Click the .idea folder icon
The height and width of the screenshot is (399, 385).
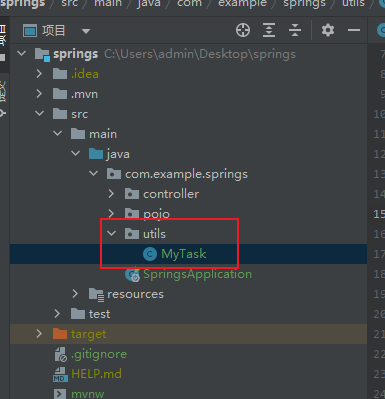click(x=60, y=74)
